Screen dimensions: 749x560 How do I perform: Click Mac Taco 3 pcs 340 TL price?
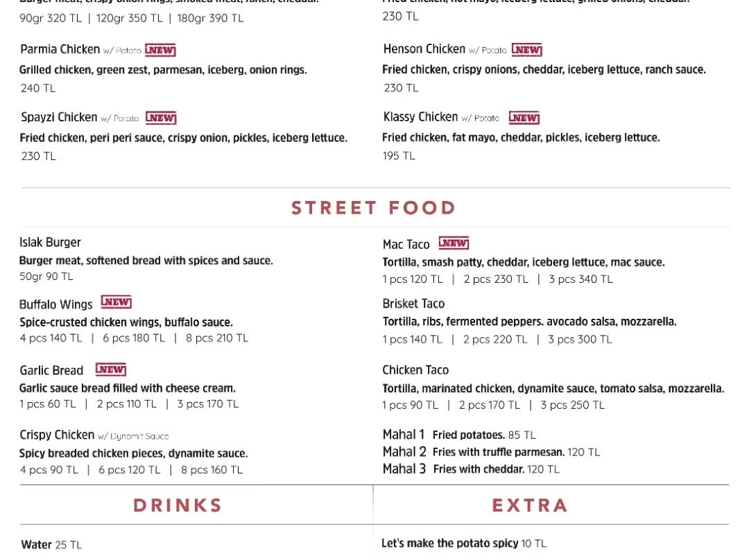580,279
